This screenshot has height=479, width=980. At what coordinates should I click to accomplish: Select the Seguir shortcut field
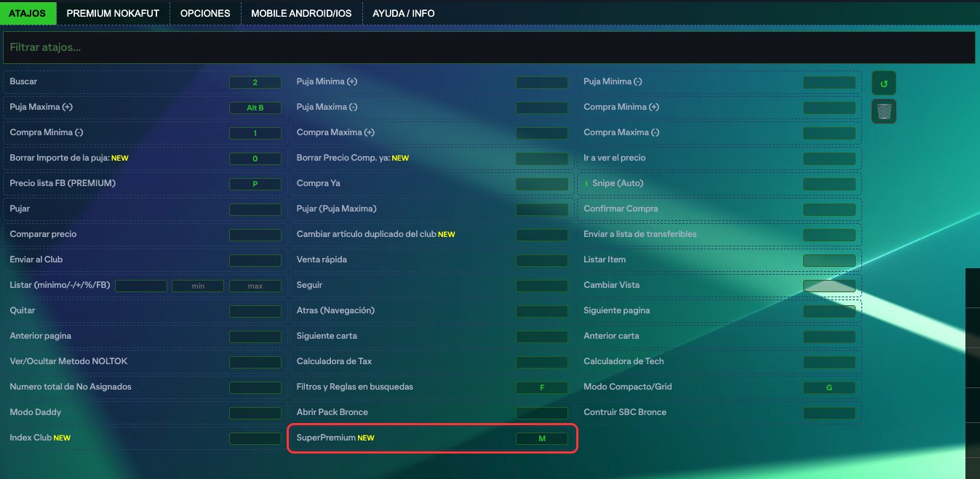[x=542, y=286]
